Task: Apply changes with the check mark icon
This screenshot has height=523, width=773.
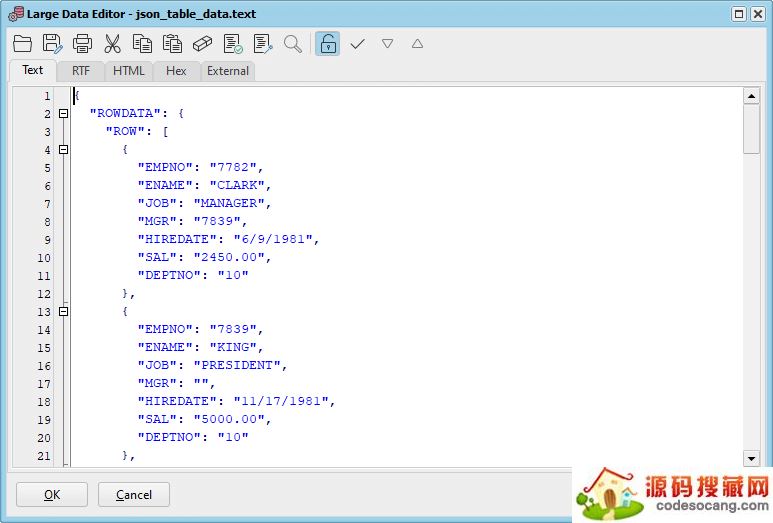Action: click(357, 44)
